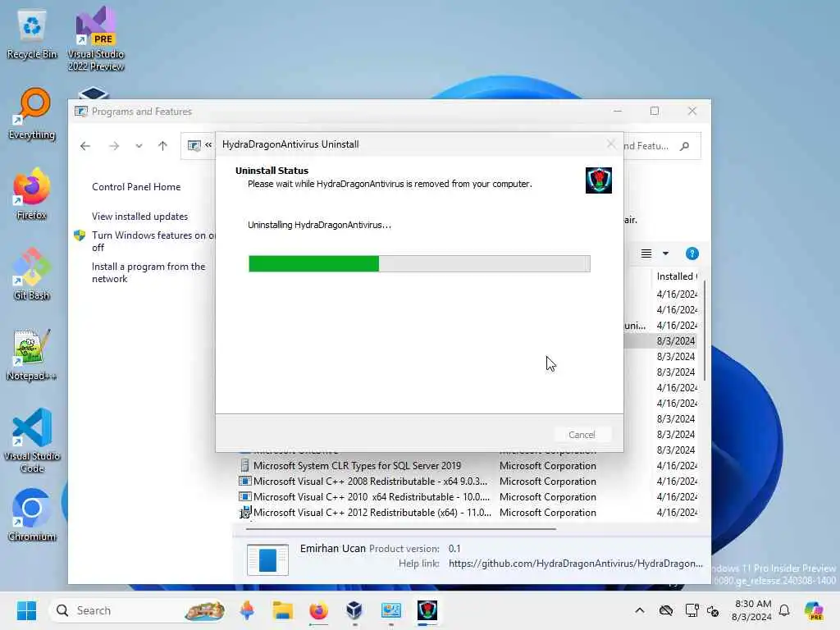This screenshot has width=840, height=630.
Task: Open the notifications bell icon
Action: pyautogui.click(x=784, y=610)
